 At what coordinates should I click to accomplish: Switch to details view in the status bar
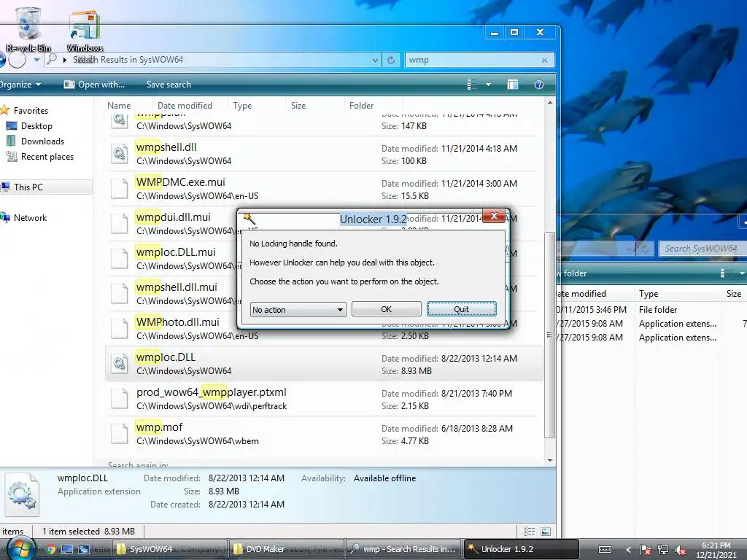530,531
